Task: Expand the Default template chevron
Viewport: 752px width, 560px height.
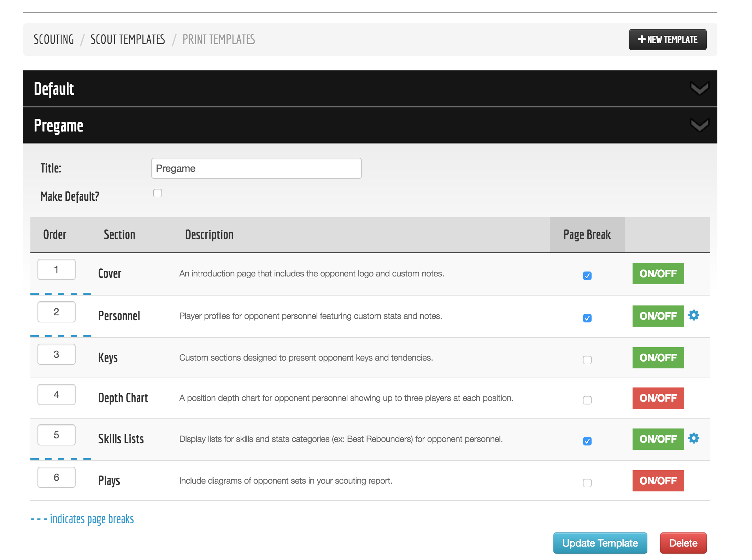Action: click(699, 89)
